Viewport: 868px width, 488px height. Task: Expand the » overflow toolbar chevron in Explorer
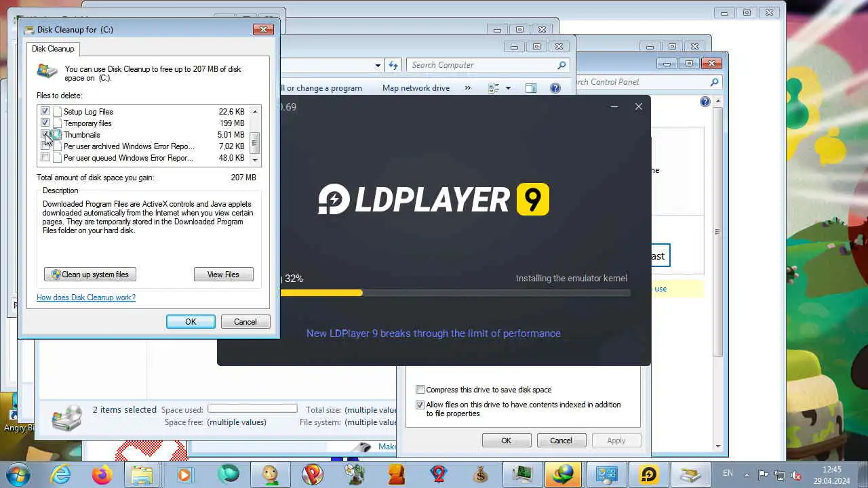(467, 88)
